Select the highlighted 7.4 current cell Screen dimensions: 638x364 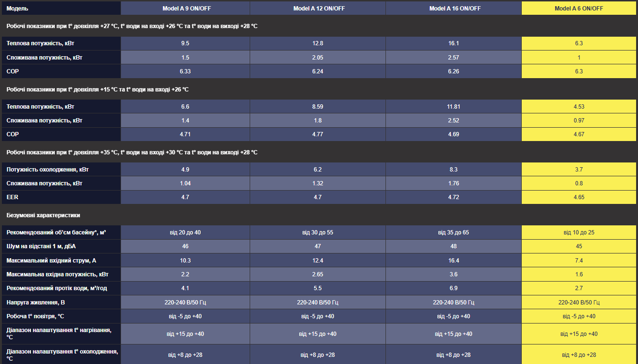(578, 261)
